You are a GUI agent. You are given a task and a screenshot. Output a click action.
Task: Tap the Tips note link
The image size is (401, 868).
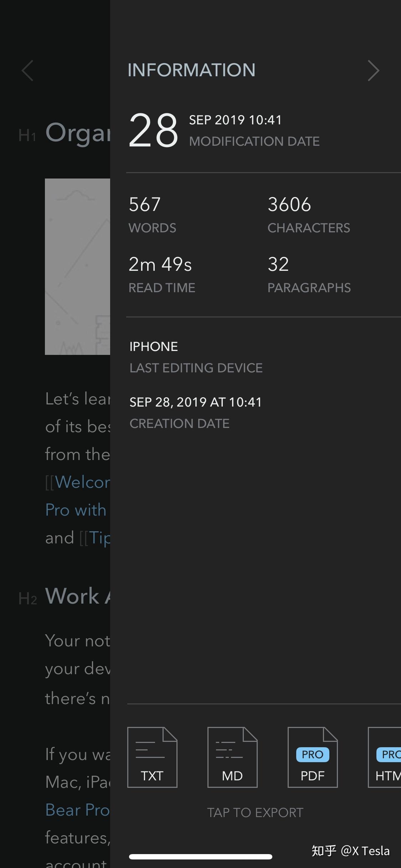click(99, 538)
